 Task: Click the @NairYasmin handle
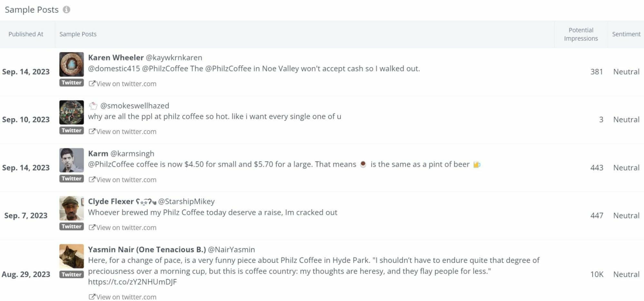232,249
